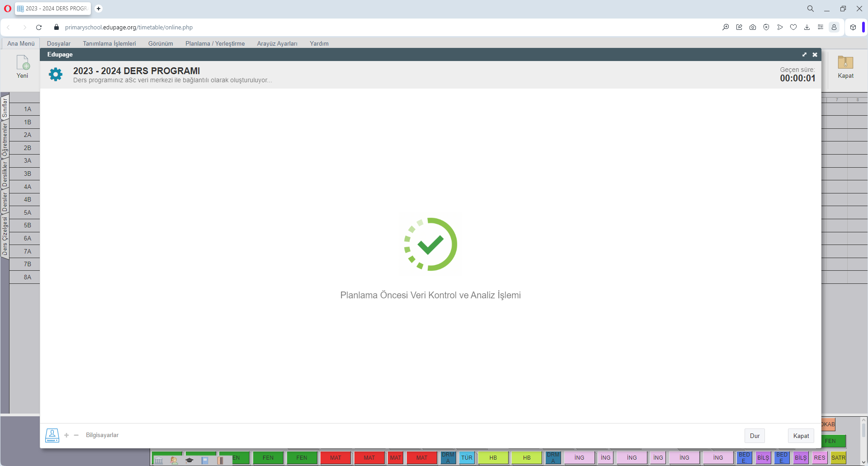Remove a computer with the minus icon
Image resolution: width=868 pixels, height=466 pixels.
click(76, 435)
